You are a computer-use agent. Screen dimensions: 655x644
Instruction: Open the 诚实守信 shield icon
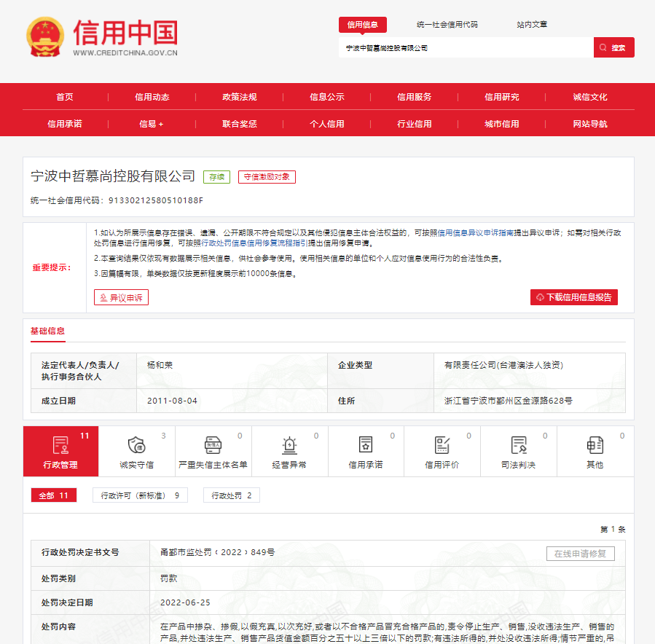tap(136, 445)
